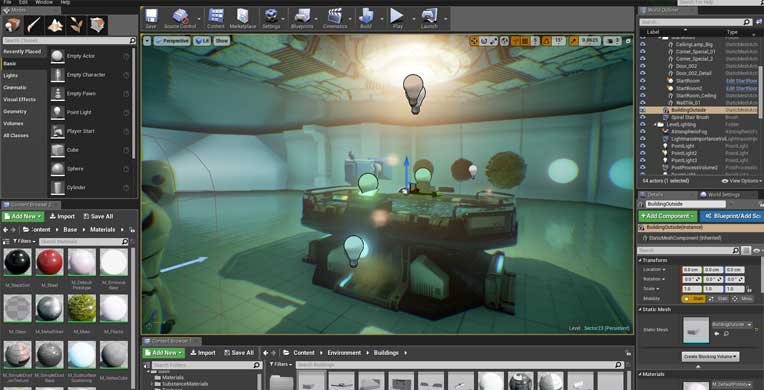The height and width of the screenshot is (390, 764).
Task: Open Source Control from the toolbar
Action: pos(180,18)
